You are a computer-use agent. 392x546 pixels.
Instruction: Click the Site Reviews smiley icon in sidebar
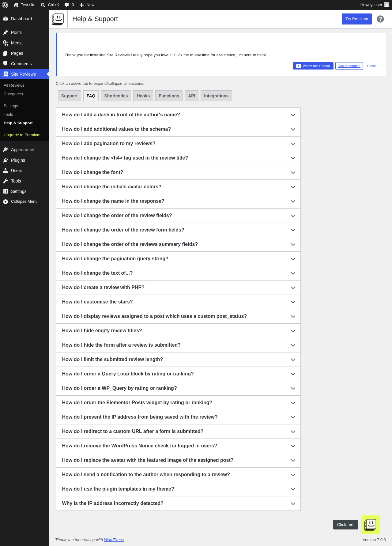(6, 74)
